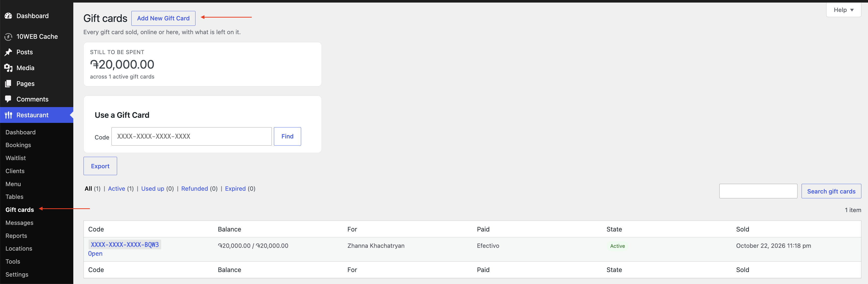Viewport: 868px width, 284px height.
Task: Filter by Used up gift cards
Action: [x=153, y=189]
